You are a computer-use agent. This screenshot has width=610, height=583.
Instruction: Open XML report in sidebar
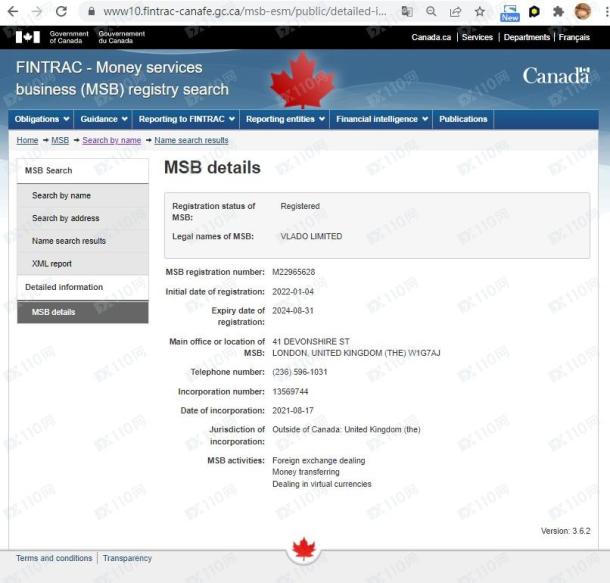click(x=82, y=264)
